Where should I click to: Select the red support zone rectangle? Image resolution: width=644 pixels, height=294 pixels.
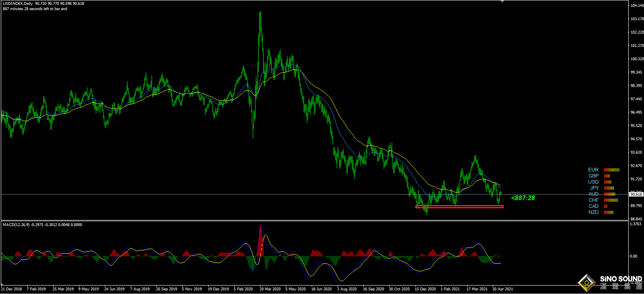point(459,207)
